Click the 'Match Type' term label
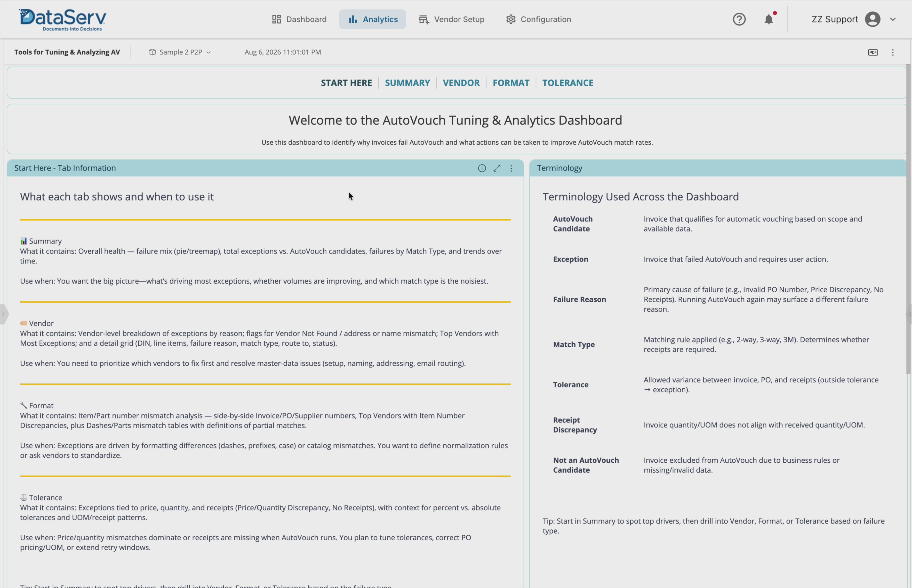912x588 pixels. click(x=573, y=344)
